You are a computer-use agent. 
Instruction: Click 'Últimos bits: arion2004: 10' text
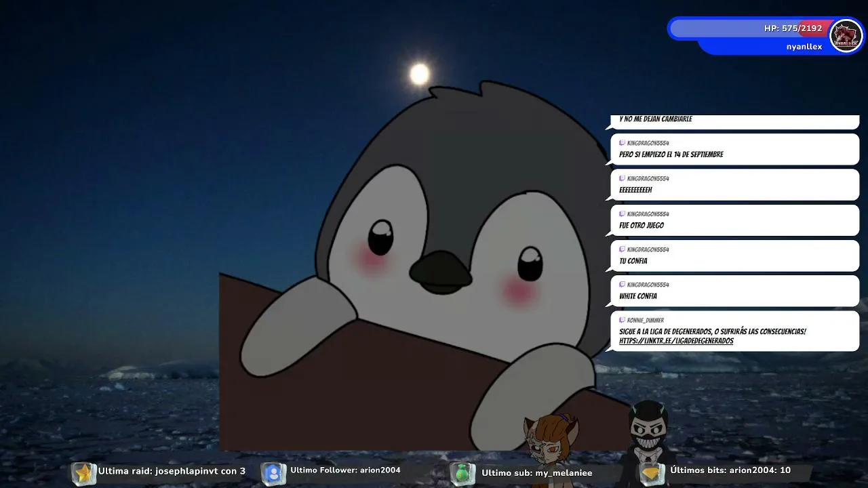tap(730, 470)
